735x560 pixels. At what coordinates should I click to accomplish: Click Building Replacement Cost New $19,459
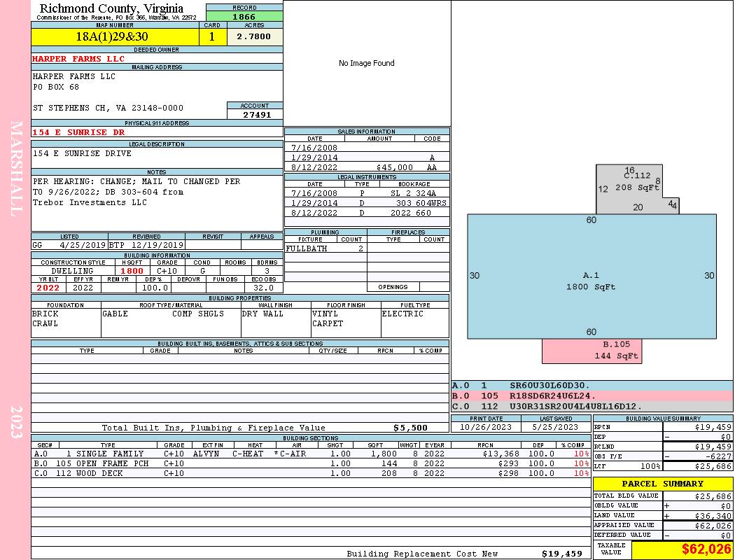coord(561,554)
